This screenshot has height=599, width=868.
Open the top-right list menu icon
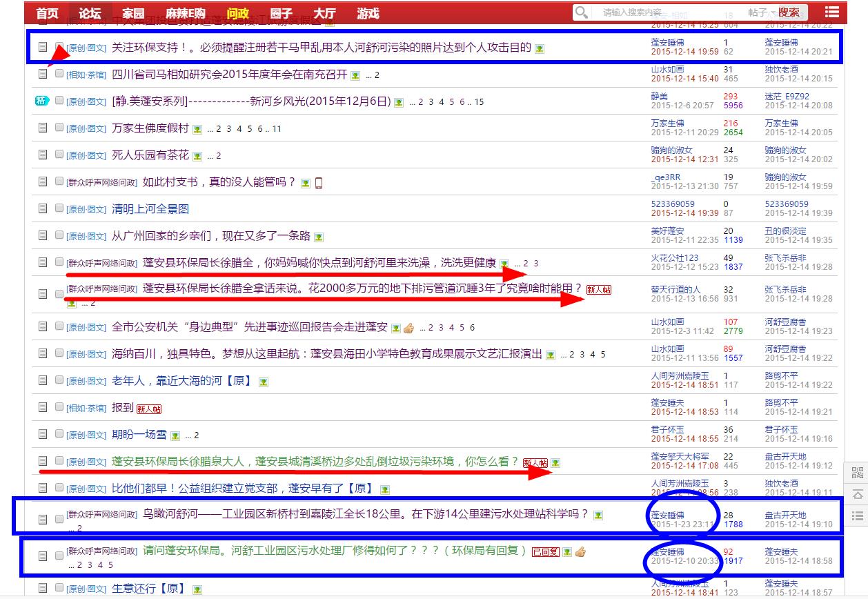[x=832, y=12]
